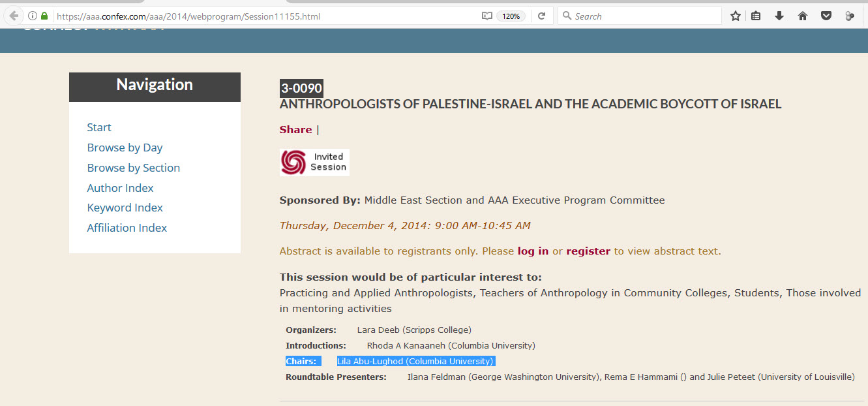Screen dimensions: 868x406
Task: Open Browse by Day in the Navigation panel
Action: coord(125,148)
